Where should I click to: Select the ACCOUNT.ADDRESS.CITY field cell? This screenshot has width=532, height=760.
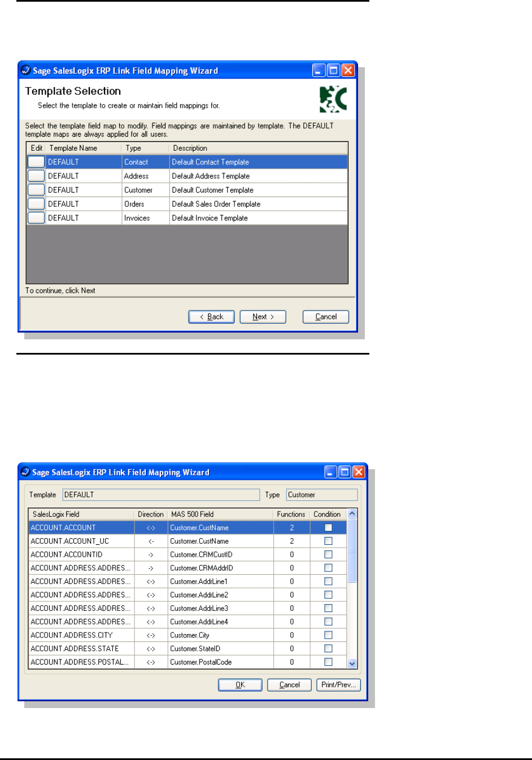(x=81, y=635)
